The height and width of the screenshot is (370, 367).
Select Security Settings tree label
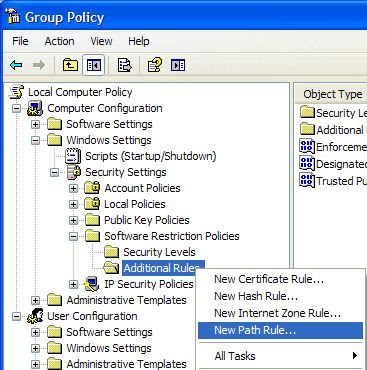point(126,172)
